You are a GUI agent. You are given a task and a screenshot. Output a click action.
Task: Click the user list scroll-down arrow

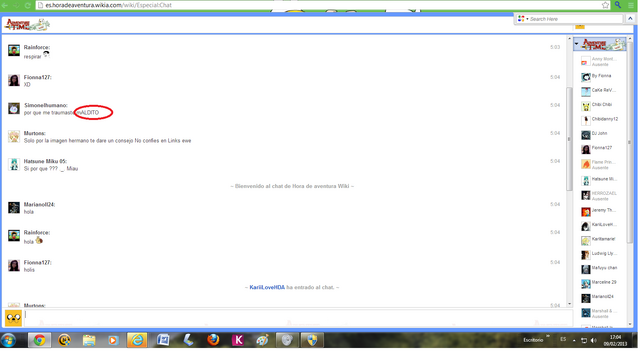click(630, 324)
